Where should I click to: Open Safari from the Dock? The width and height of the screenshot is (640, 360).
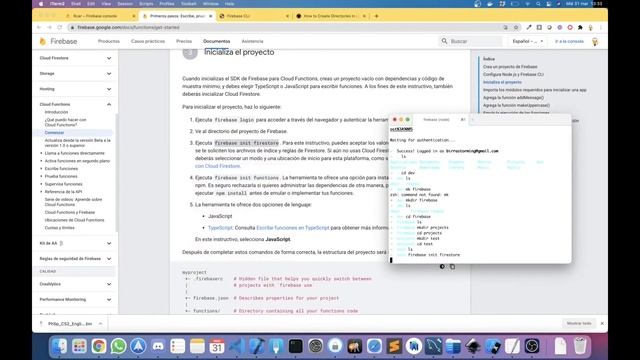(374, 347)
